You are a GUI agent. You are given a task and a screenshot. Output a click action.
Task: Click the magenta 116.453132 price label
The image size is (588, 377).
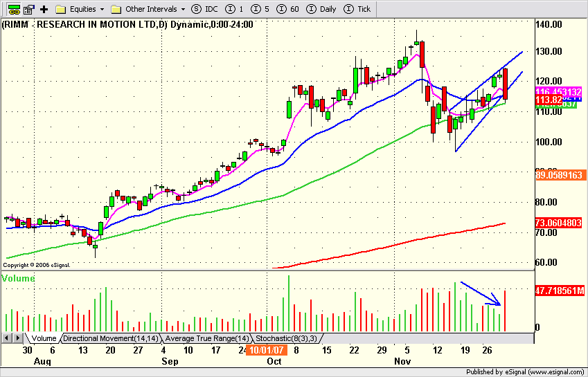tap(559, 92)
